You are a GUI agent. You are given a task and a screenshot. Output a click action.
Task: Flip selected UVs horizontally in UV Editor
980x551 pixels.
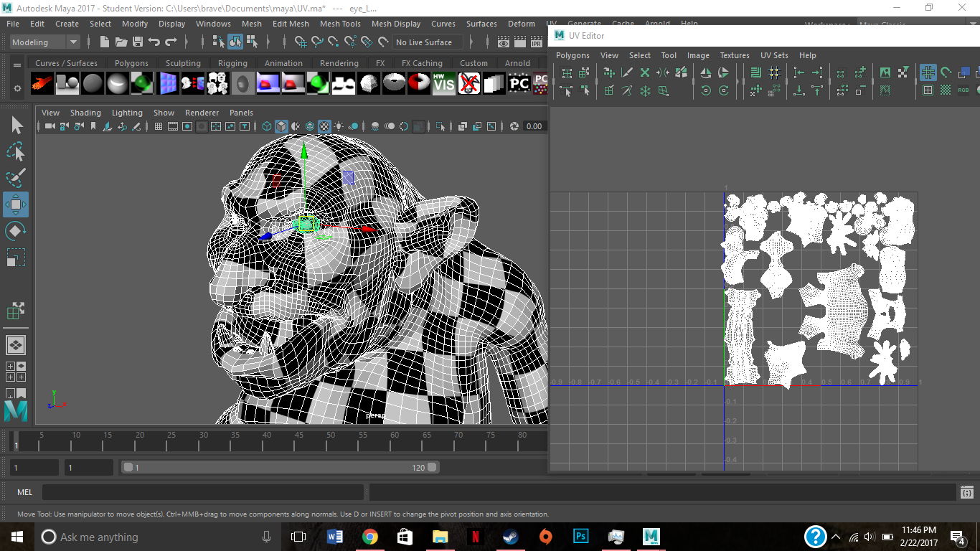[x=706, y=72]
